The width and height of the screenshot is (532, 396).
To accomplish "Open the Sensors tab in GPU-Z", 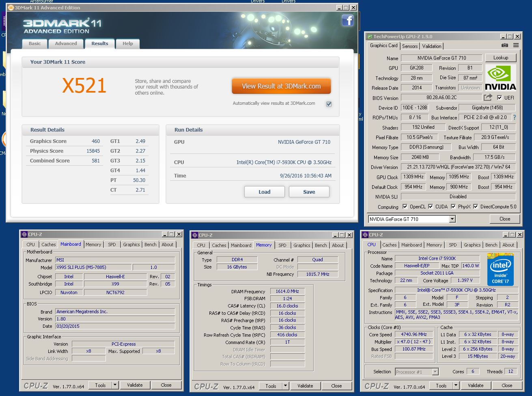I will coord(410,46).
